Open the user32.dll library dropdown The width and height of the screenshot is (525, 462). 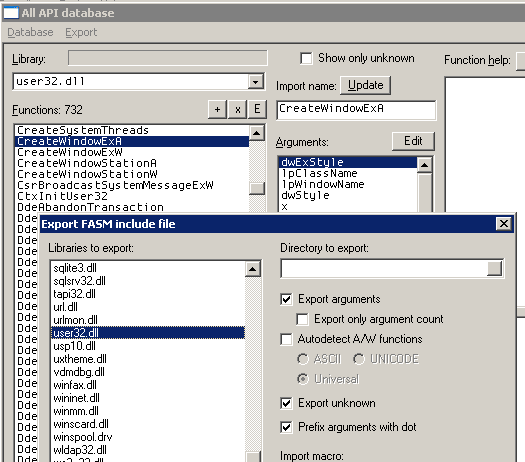point(255,82)
